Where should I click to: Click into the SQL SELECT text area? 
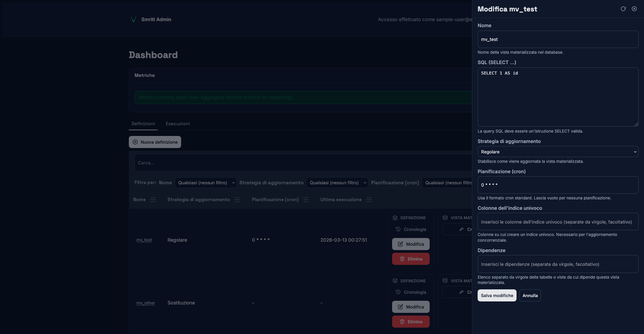[557, 97]
